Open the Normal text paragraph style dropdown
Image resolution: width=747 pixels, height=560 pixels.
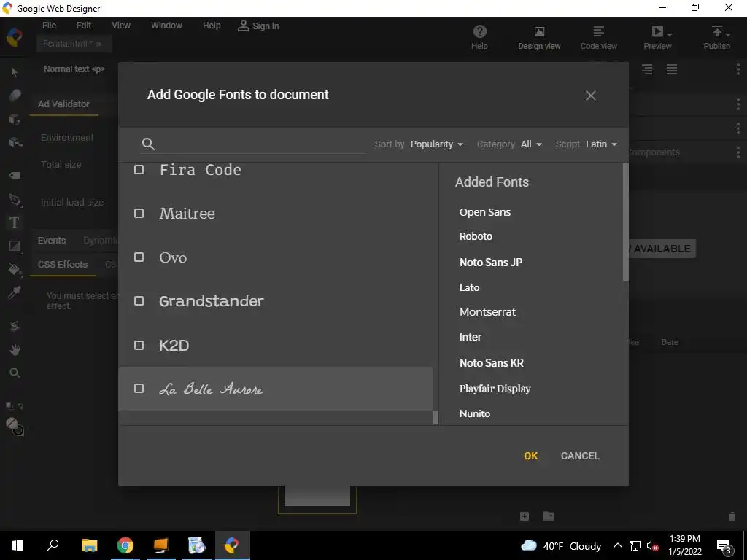coord(74,69)
